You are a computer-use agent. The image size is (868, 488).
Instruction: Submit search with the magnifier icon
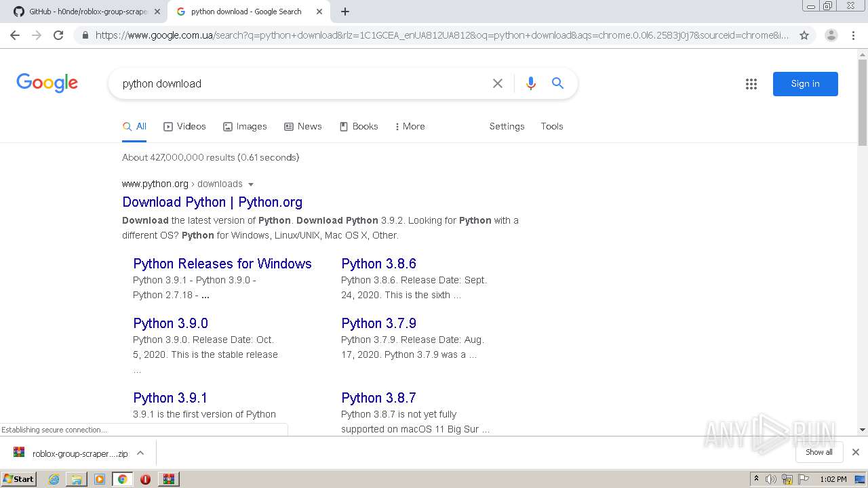click(557, 83)
